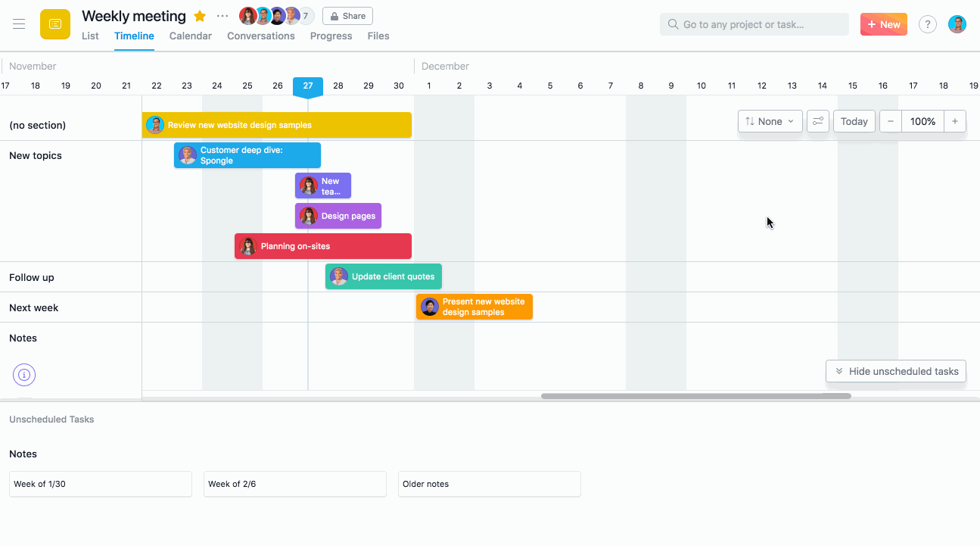Collapse panel with Hide unscheduled tasks
This screenshot has height=546, width=980.
(896, 371)
